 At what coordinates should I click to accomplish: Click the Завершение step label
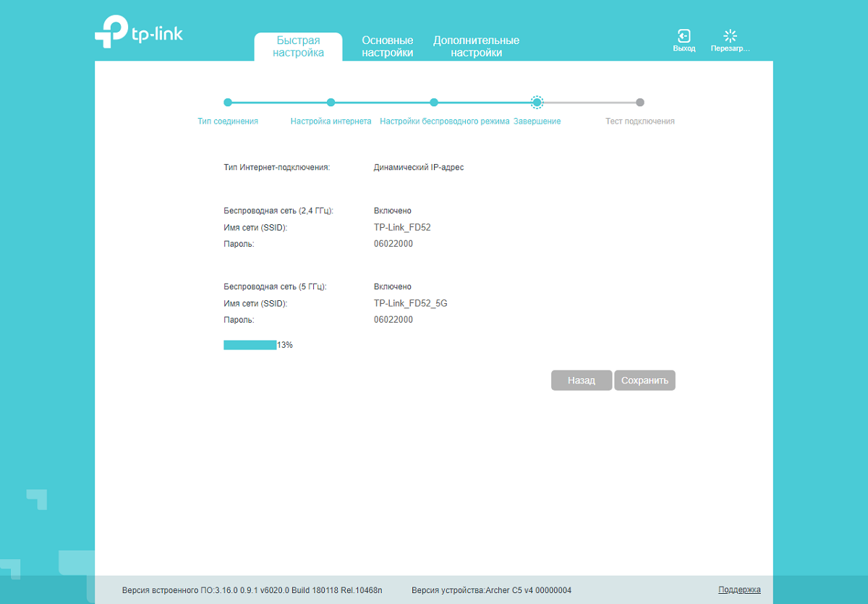[x=537, y=122]
